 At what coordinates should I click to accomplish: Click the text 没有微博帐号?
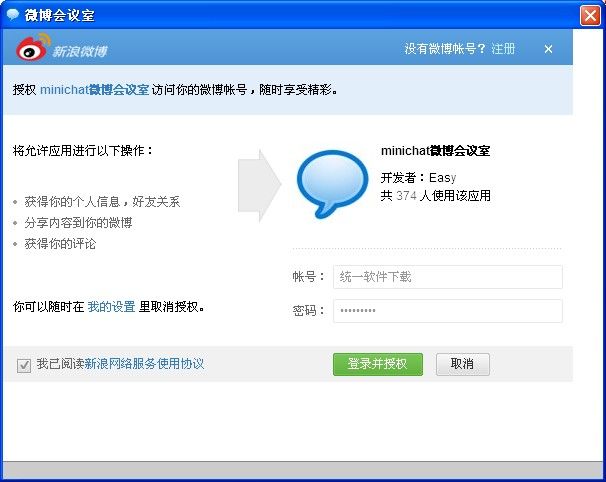445,49
